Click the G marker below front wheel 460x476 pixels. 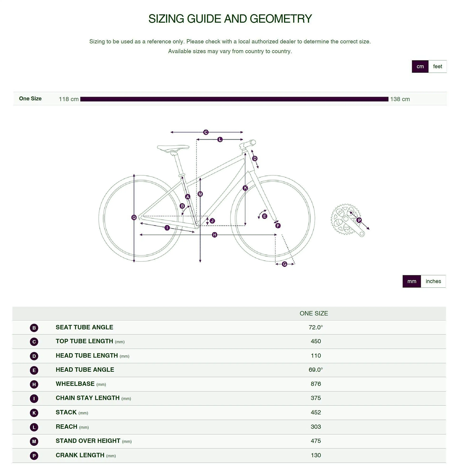(x=285, y=264)
